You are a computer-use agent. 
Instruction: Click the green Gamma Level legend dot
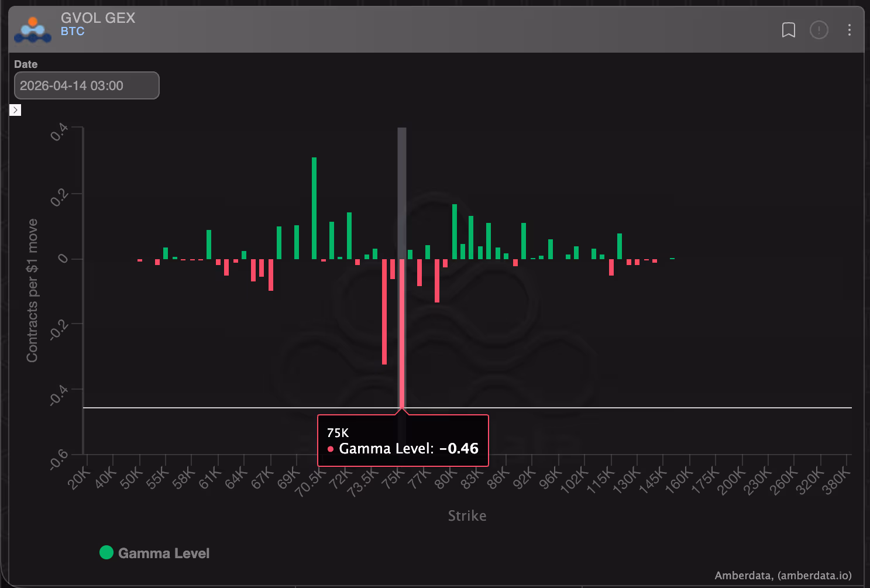coord(106,552)
